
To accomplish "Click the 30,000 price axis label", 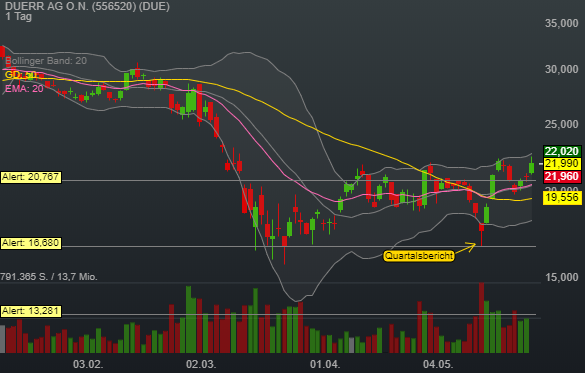I will (x=561, y=69).
